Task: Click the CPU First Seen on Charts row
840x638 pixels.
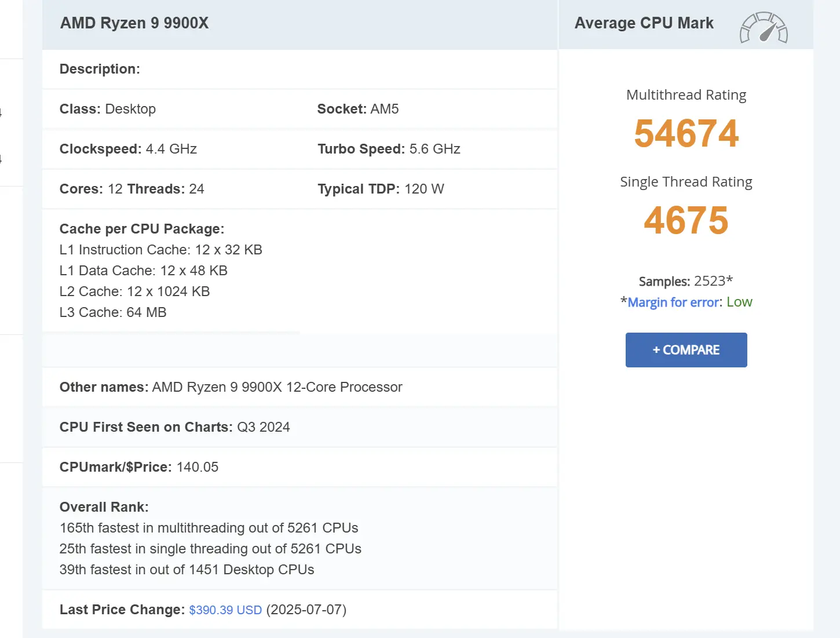Action: 300,427
